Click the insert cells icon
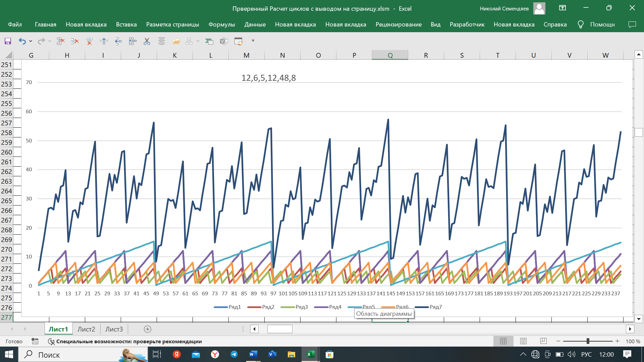644x362 pixels. coord(133,41)
